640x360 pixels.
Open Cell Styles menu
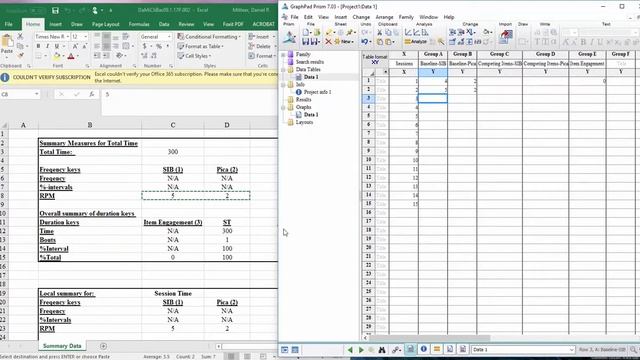(194, 56)
